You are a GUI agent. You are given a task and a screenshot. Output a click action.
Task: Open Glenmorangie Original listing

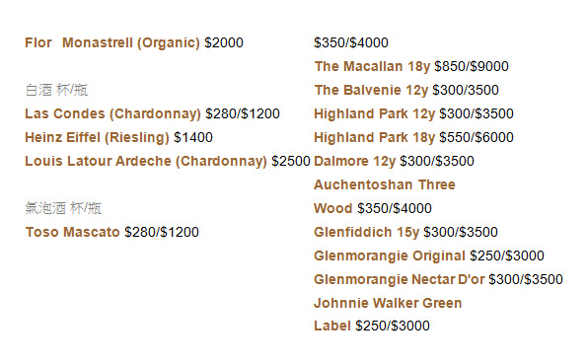tap(390, 255)
